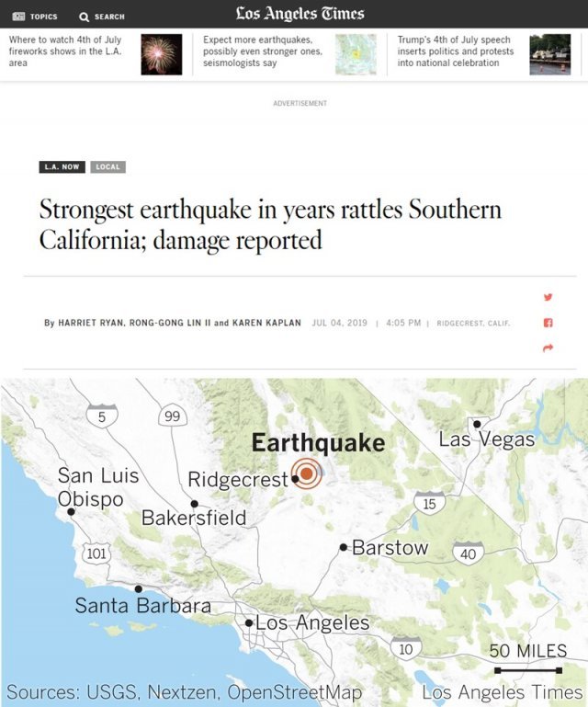Open Trump's 4th of July speech story
The image size is (588, 707).
pos(457,51)
